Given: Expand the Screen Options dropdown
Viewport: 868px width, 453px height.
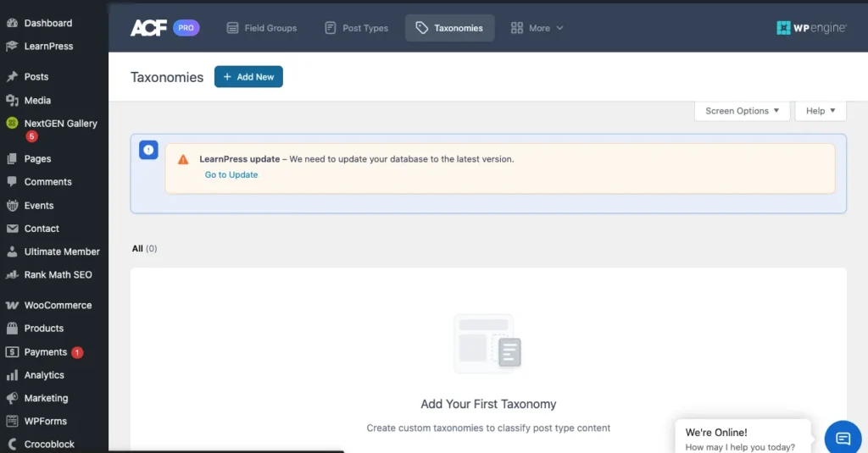Looking at the screenshot, I should [742, 111].
